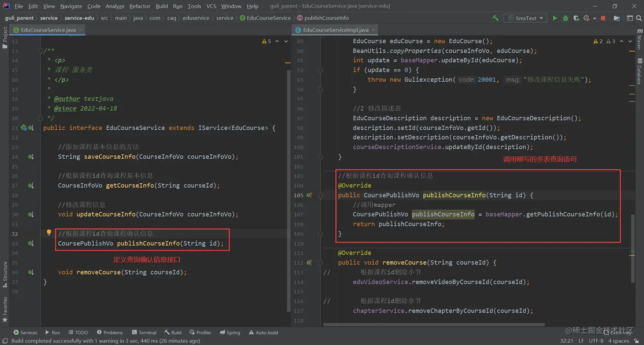The image size is (644, 345).
Task: Close the EduCourseServiceImpl.java tab
Action: pyautogui.click(x=373, y=30)
